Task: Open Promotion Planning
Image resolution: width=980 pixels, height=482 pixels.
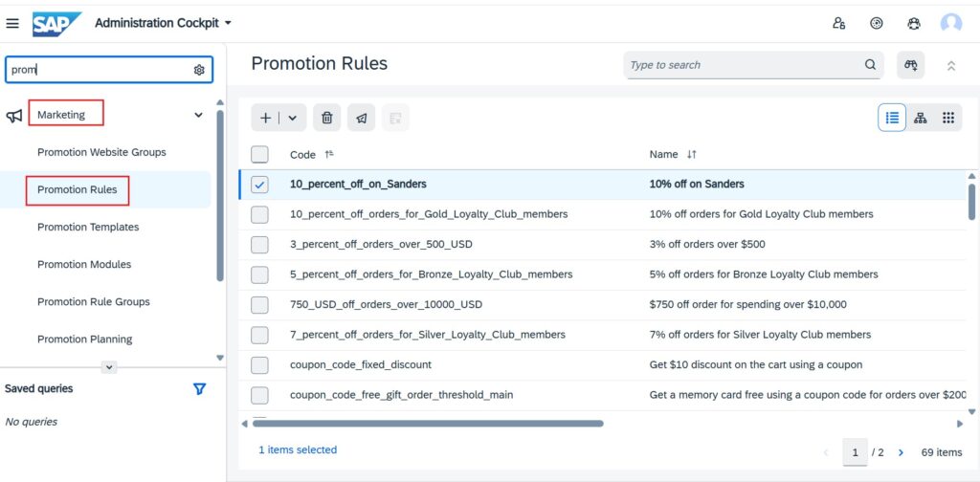Action: tap(85, 340)
